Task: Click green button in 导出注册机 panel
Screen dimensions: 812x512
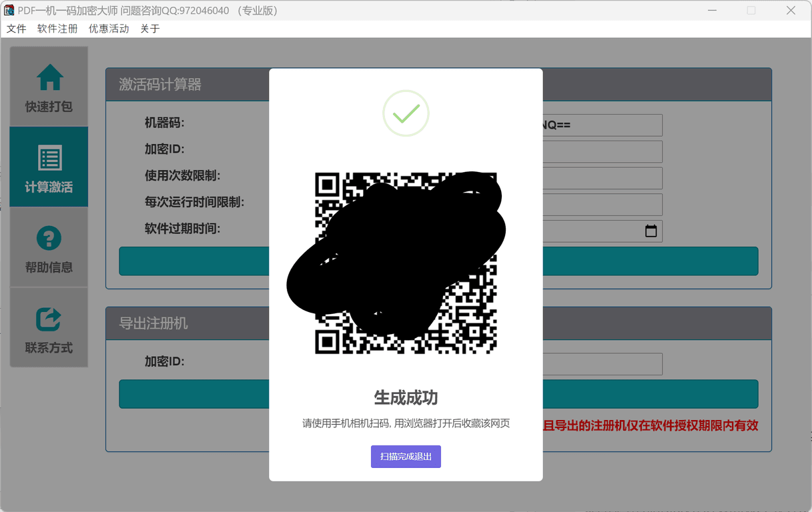Action: [650, 394]
